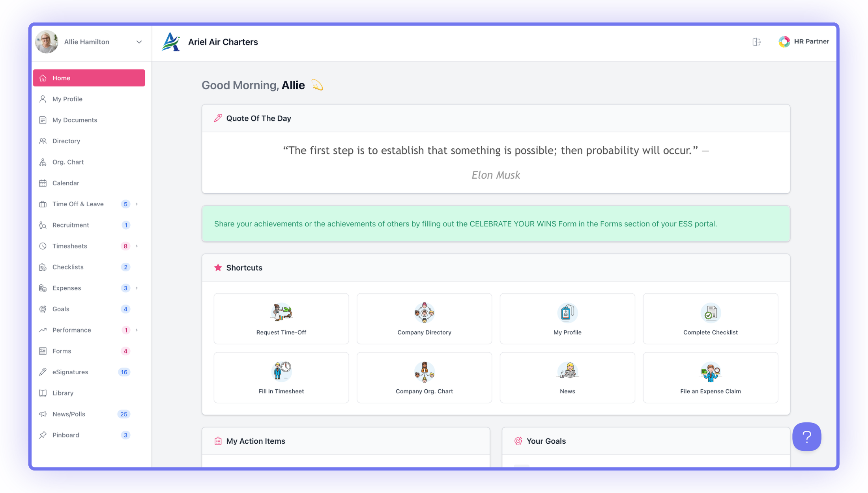Click the Pinboard pin icon
This screenshot has width=868, height=493.
coord(43,435)
